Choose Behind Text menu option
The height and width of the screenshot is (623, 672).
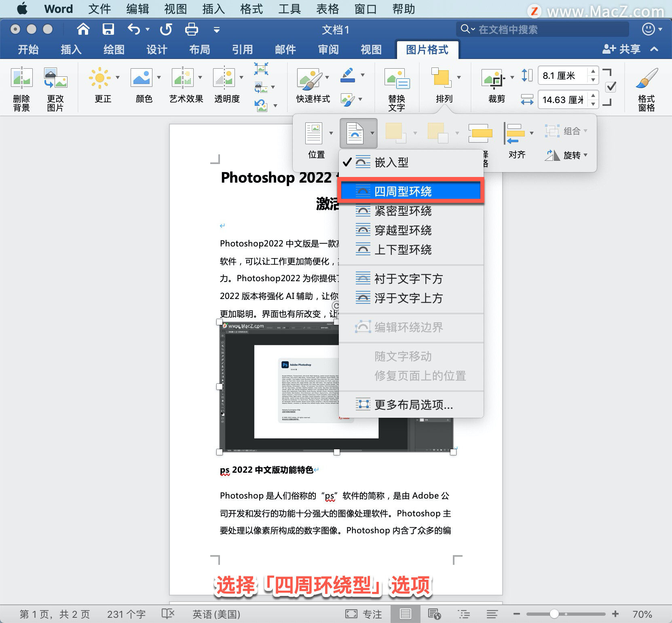[411, 279]
